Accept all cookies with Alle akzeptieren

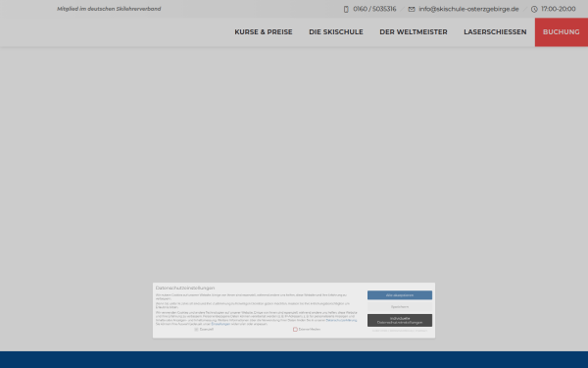[x=400, y=295]
